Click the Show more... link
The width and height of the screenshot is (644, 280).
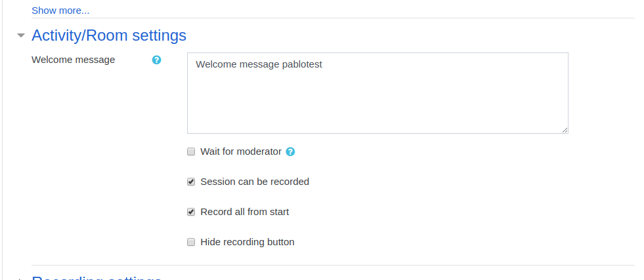(x=60, y=10)
